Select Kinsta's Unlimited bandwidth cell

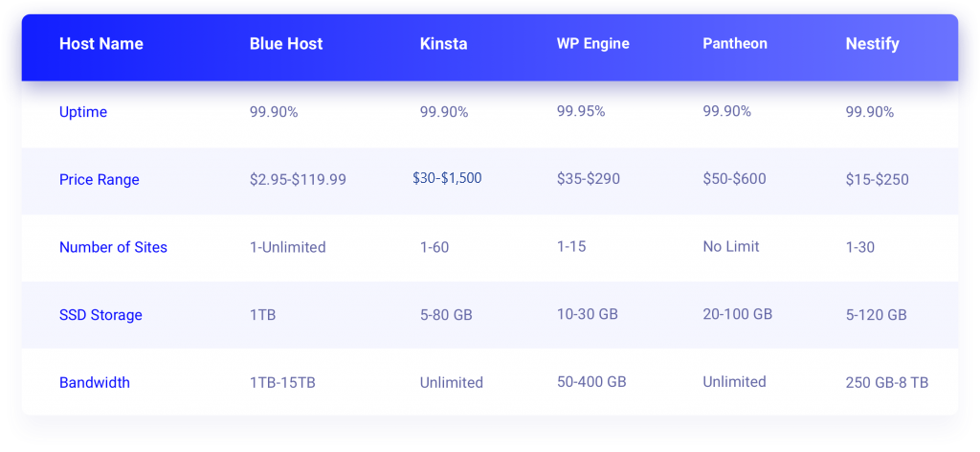click(x=452, y=383)
